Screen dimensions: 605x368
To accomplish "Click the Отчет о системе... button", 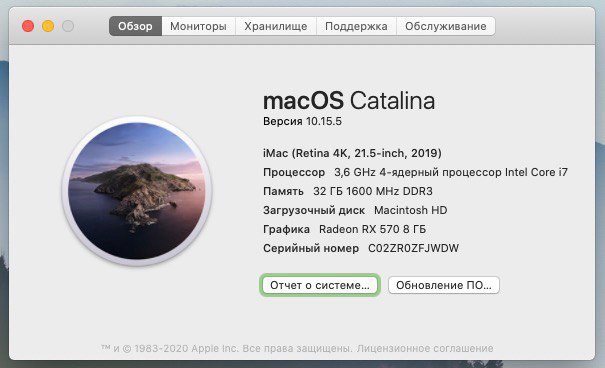I will pos(320,285).
